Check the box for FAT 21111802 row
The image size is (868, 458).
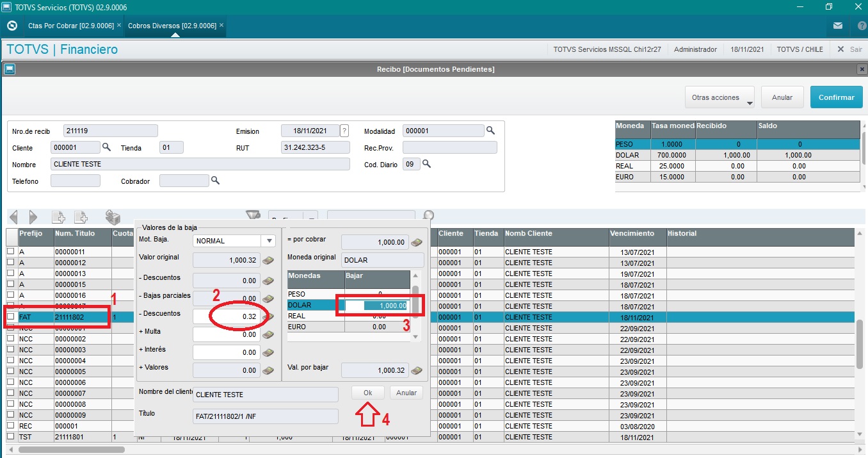coord(10,317)
